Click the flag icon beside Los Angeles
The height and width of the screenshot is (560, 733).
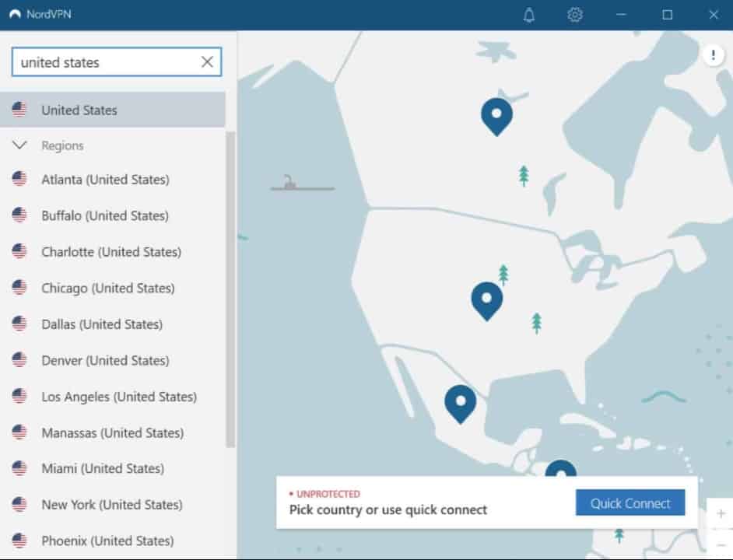[19, 396]
